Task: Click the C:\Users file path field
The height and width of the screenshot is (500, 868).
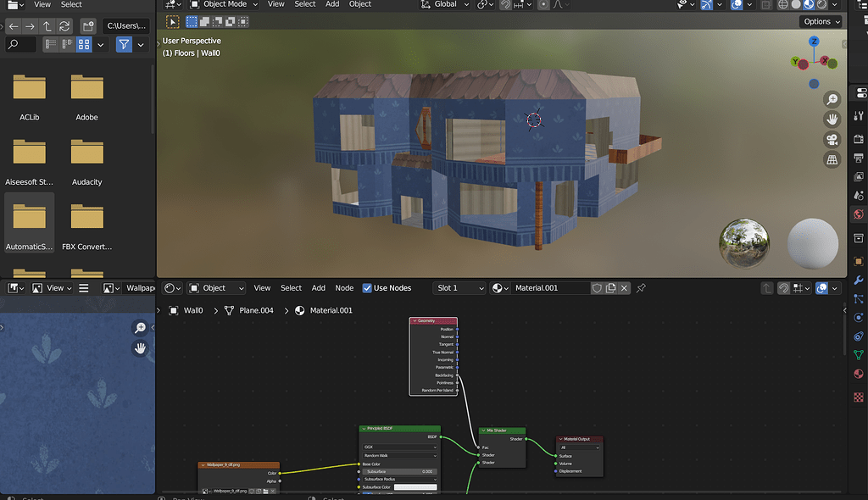Action: (x=126, y=26)
